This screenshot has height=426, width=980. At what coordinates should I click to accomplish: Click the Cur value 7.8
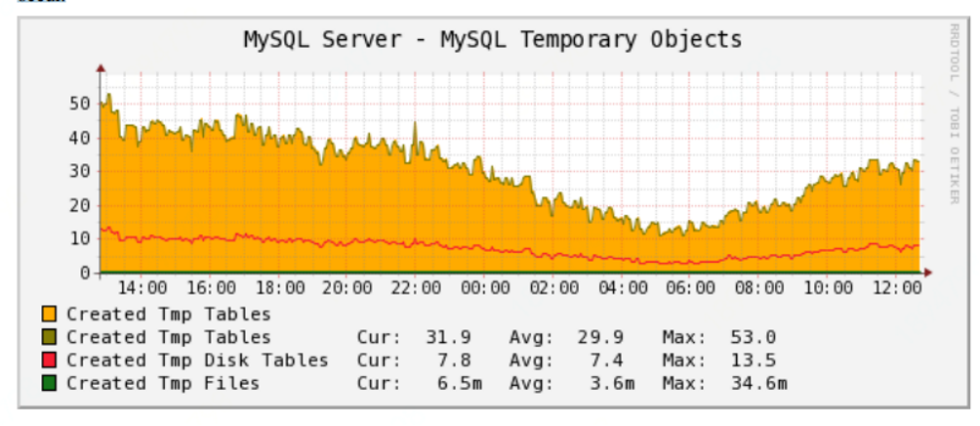pos(455,361)
